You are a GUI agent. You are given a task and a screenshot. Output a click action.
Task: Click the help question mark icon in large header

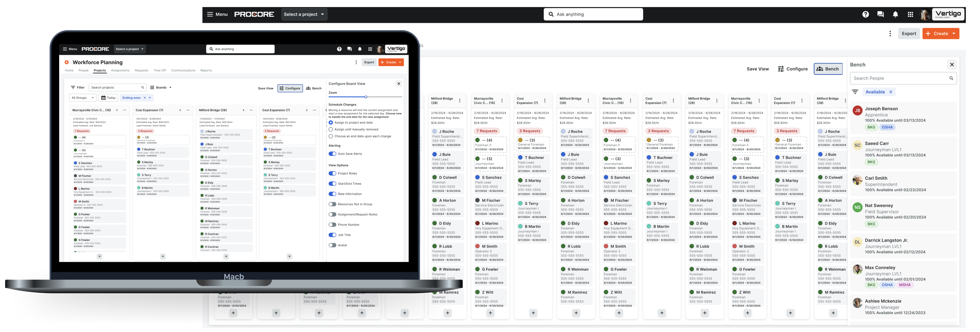[x=865, y=15]
